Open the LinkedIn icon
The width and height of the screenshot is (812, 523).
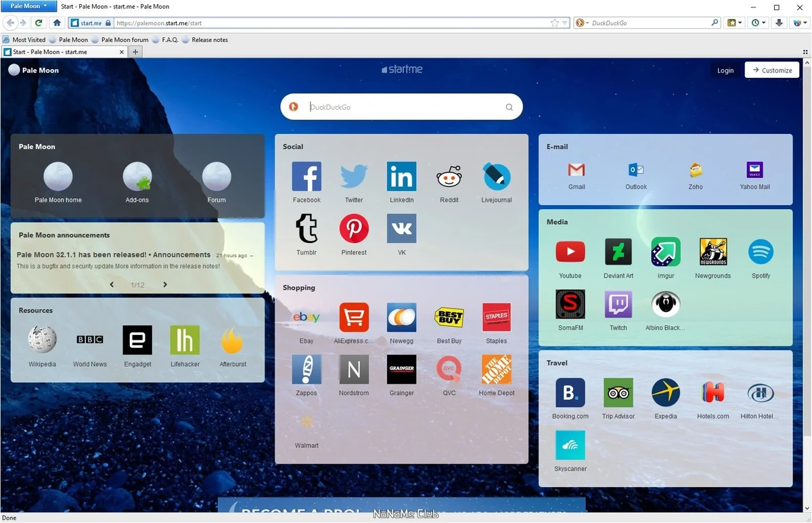click(402, 177)
